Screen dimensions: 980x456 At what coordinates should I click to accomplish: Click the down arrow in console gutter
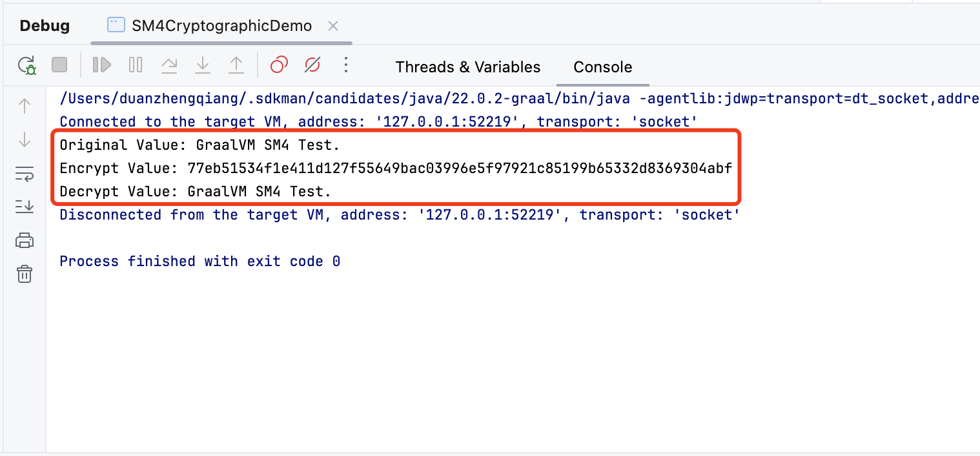25,140
